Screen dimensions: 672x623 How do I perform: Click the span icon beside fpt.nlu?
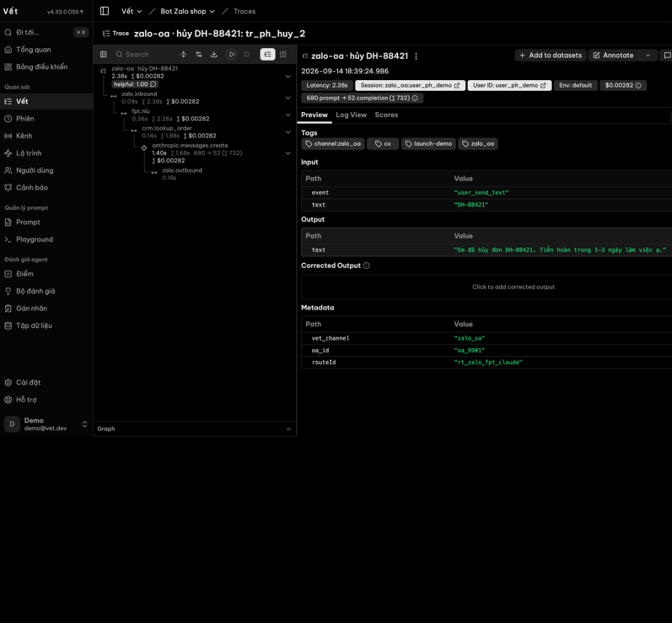(124, 113)
